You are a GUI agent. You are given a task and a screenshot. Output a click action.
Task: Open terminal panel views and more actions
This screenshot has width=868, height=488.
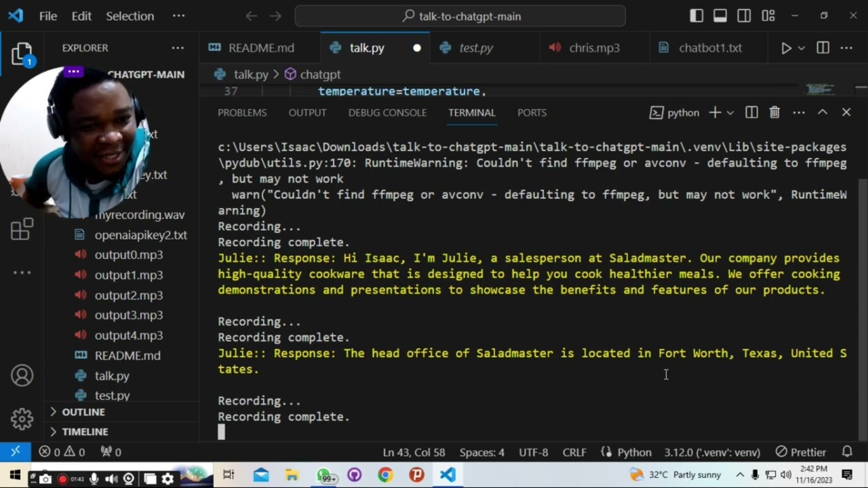tap(799, 113)
